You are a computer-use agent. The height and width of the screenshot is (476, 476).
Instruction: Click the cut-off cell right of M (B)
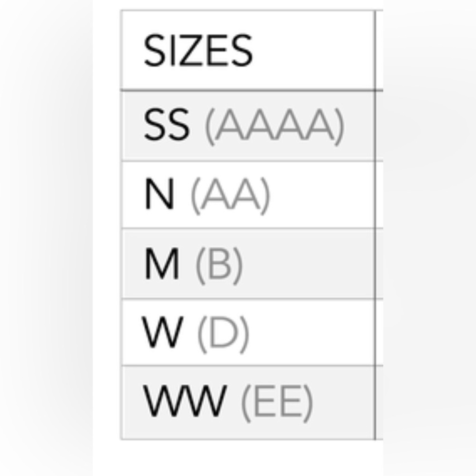[x=379, y=264]
